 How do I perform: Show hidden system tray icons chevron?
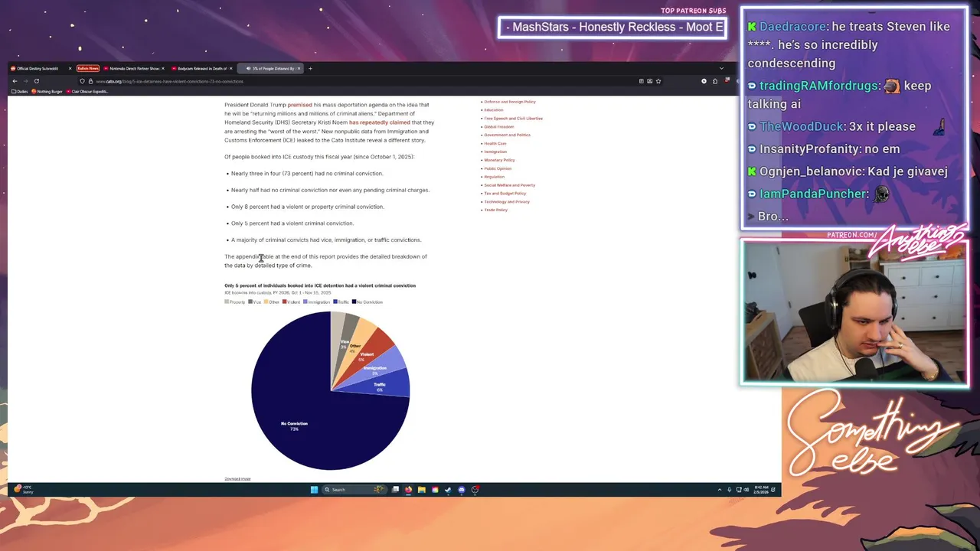(720, 490)
